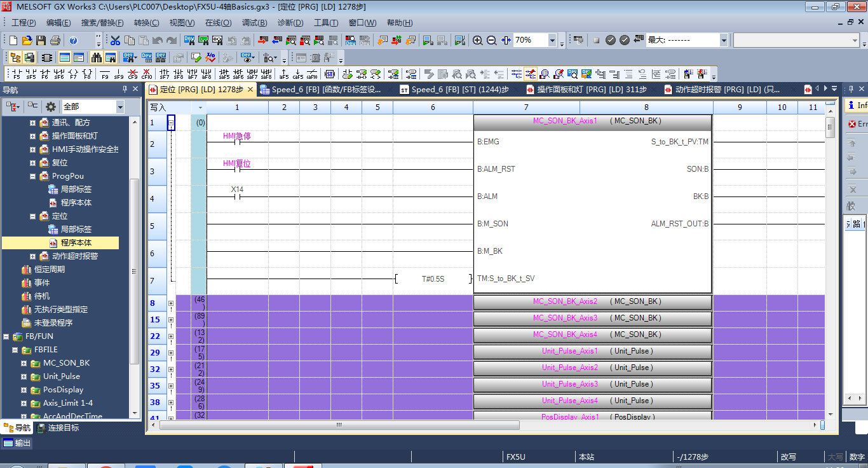The height and width of the screenshot is (468, 868).
Task: Click the Save project icon
Action: point(41,41)
